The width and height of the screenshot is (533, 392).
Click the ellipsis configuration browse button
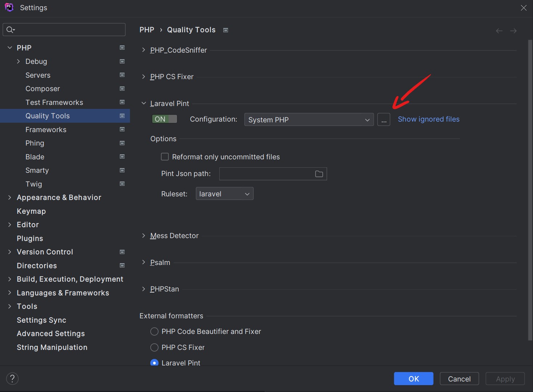coord(384,119)
